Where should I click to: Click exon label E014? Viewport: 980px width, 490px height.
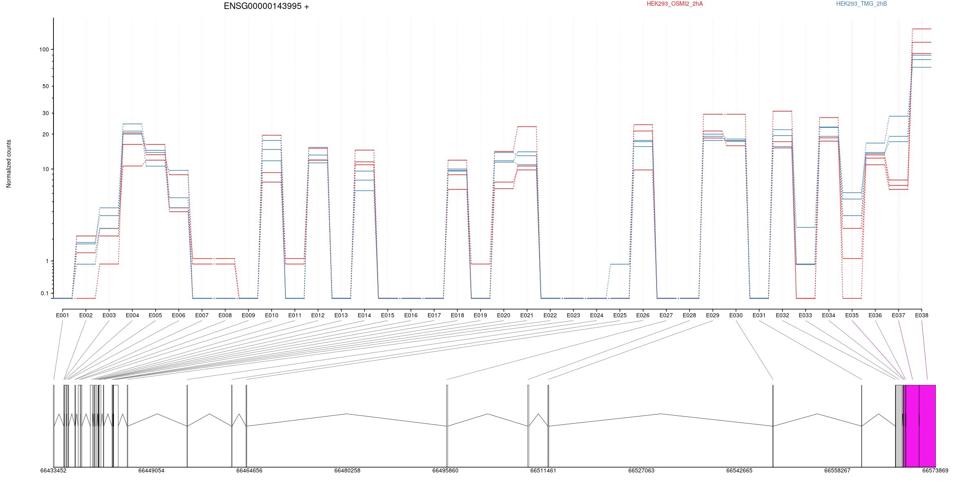tap(364, 315)
